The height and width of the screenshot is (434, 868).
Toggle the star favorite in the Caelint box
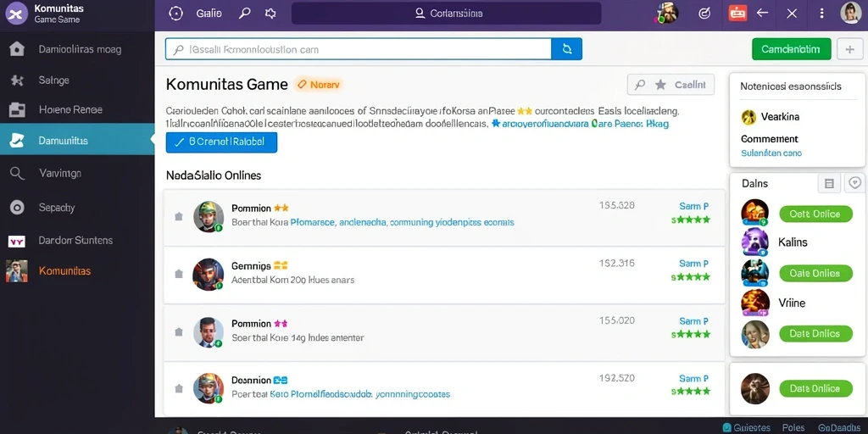pos(660,85)
